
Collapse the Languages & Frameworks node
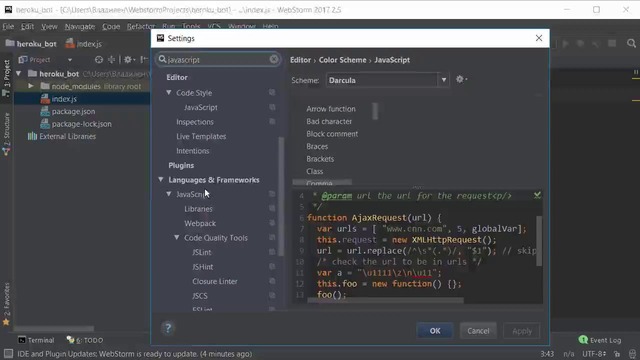point(161,180)
